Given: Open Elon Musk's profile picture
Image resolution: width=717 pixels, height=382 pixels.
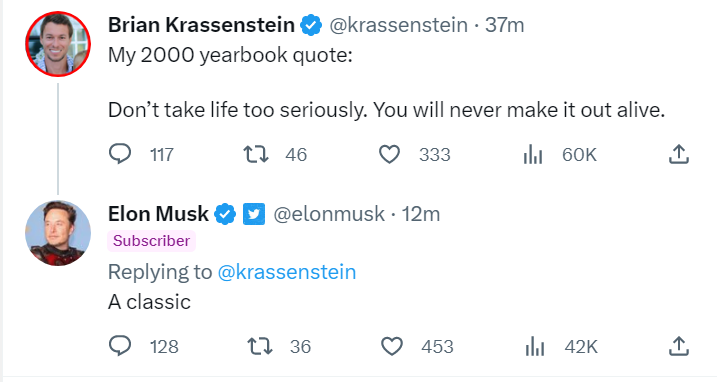Looking at the screenshot, I should point(58,233).
